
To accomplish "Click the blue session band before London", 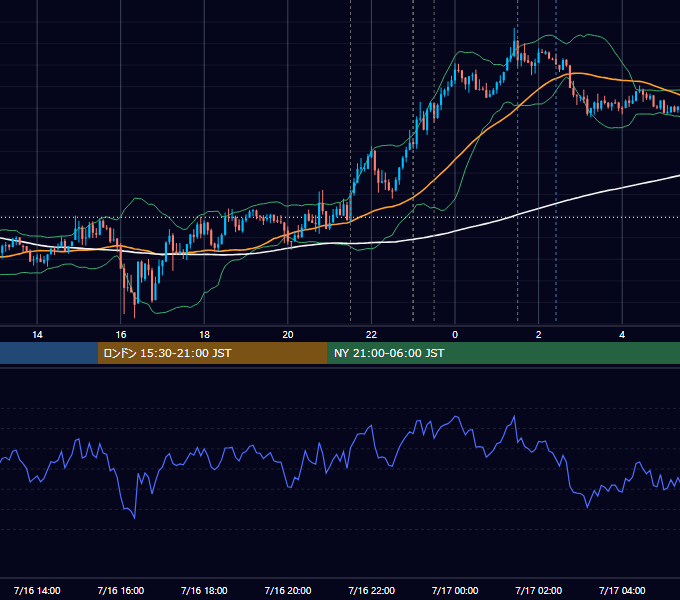I will [49, 353].
